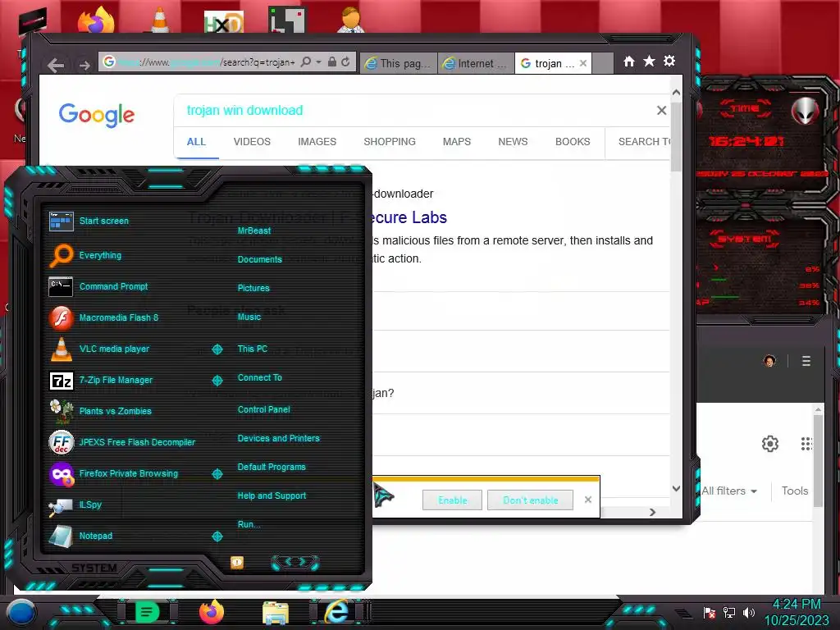Viewport: 840px width, 630px height.
Task: Open the address bar autocomplete dropdown arrow
Action: 318,62
